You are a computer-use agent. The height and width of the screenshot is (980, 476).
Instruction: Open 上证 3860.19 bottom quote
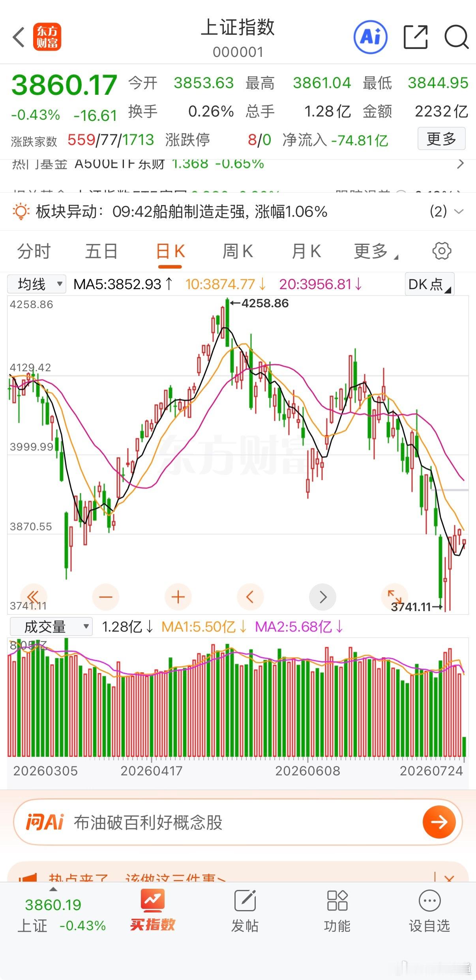[x=61, y=914]
